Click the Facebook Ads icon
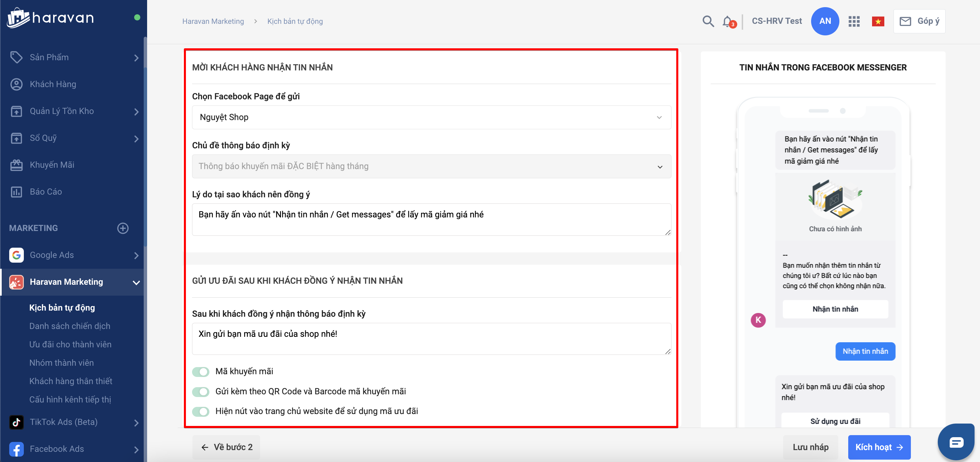Viewport: 980px width, 462px height. [16, 449]
